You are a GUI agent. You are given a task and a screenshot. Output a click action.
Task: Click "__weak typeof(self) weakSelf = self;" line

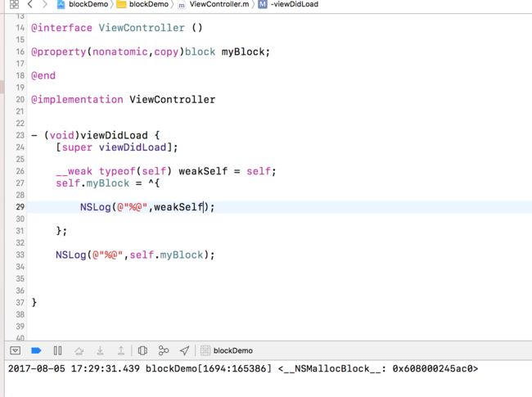pos(166,171)
